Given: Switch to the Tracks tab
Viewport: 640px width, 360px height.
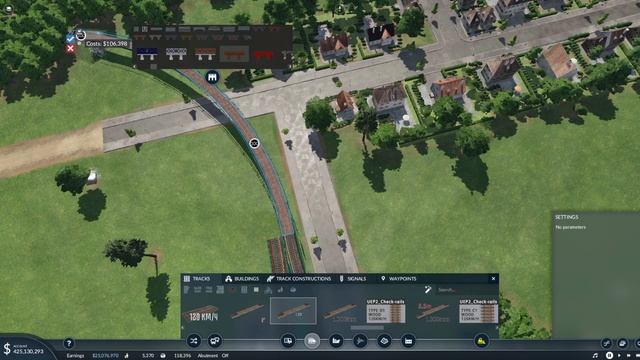Looking at the screenshot, I should [x=197, y=278].
